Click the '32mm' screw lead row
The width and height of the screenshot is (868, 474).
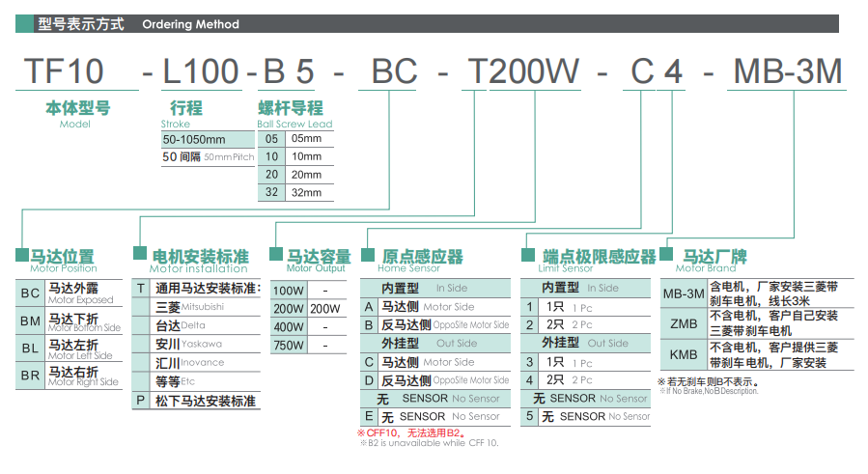pos(295,192)
